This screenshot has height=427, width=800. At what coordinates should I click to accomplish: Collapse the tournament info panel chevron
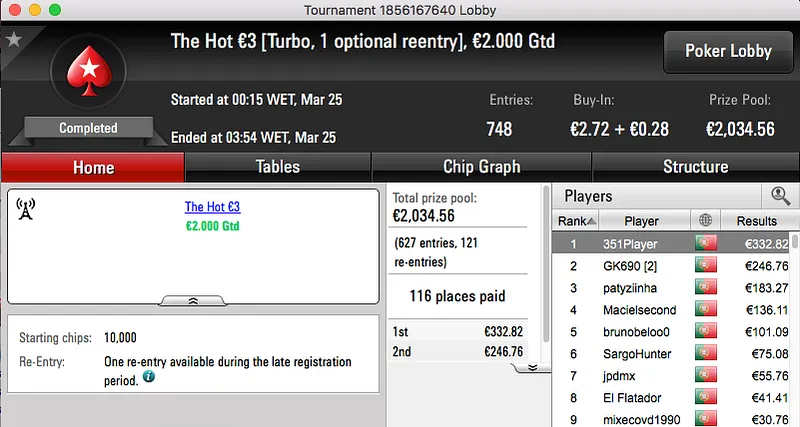(192, 299)
